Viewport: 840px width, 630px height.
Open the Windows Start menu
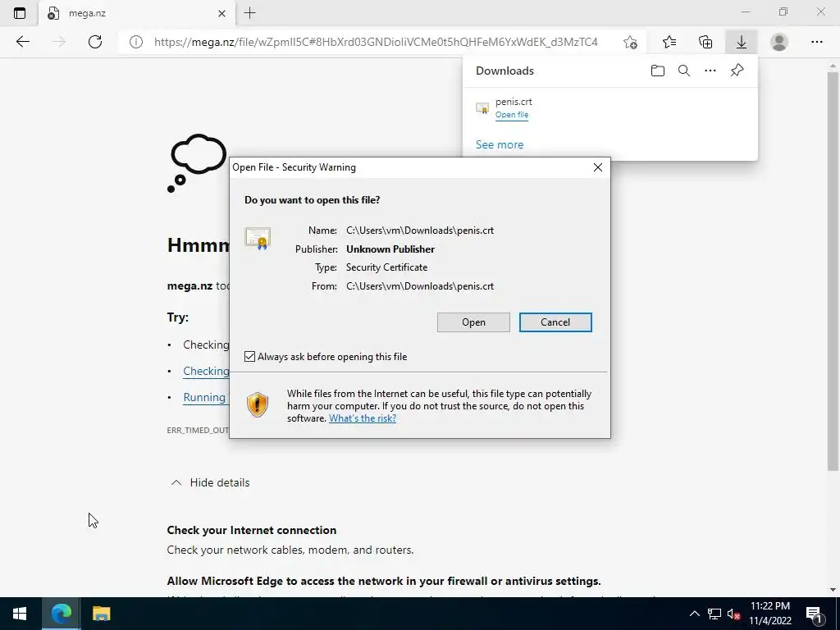click(20, 614)
